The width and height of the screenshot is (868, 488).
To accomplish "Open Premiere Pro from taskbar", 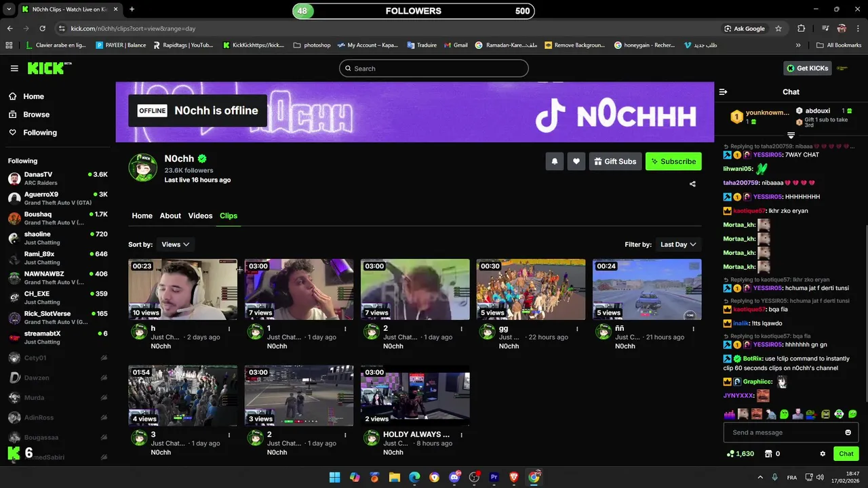I will (x=494, y=477).
